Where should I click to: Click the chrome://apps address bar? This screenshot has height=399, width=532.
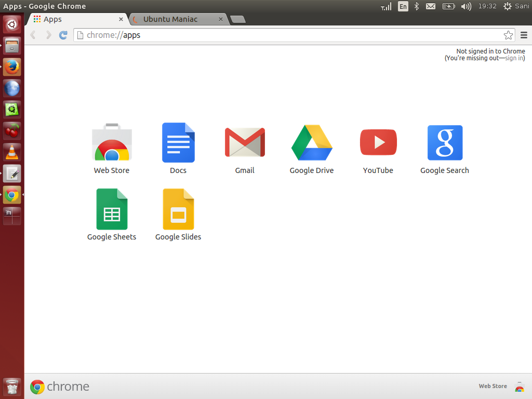[x=288, y=35]
